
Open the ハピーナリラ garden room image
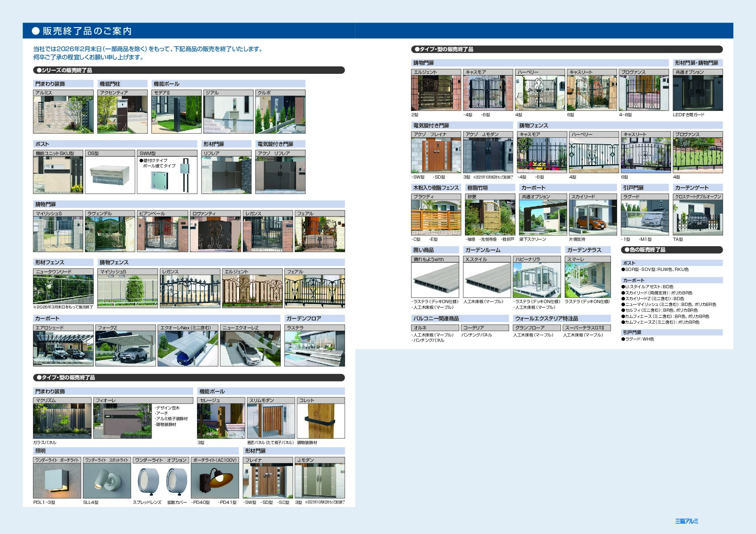[x=537, y=280]
